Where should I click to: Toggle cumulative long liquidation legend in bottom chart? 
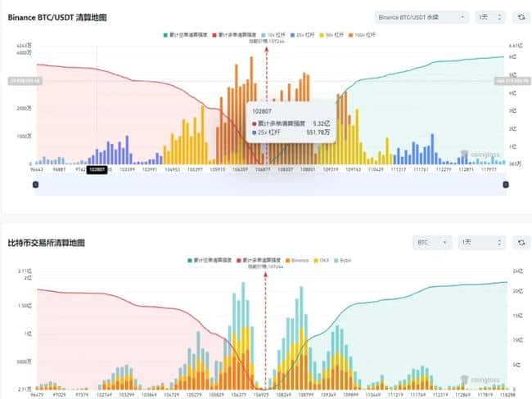[259, 260]
